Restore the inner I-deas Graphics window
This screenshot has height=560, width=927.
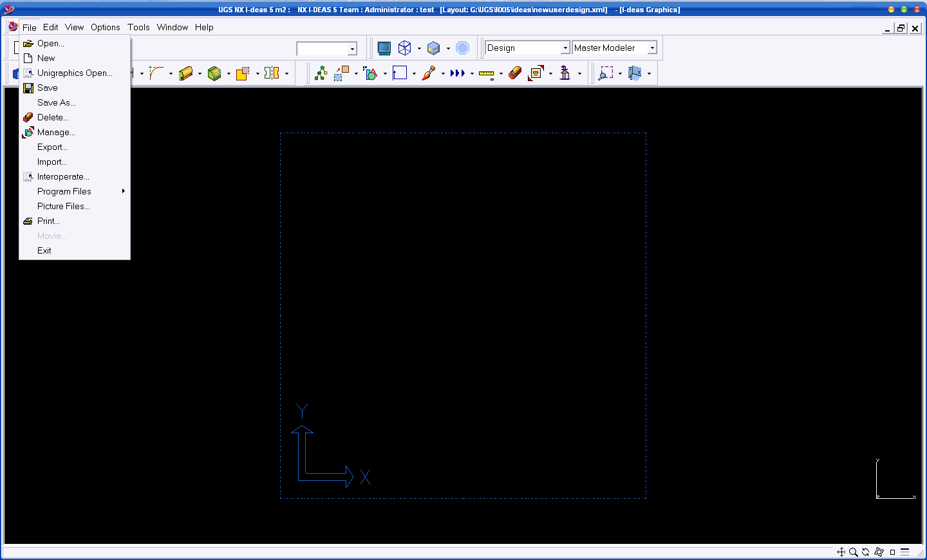tap(901, 28)
